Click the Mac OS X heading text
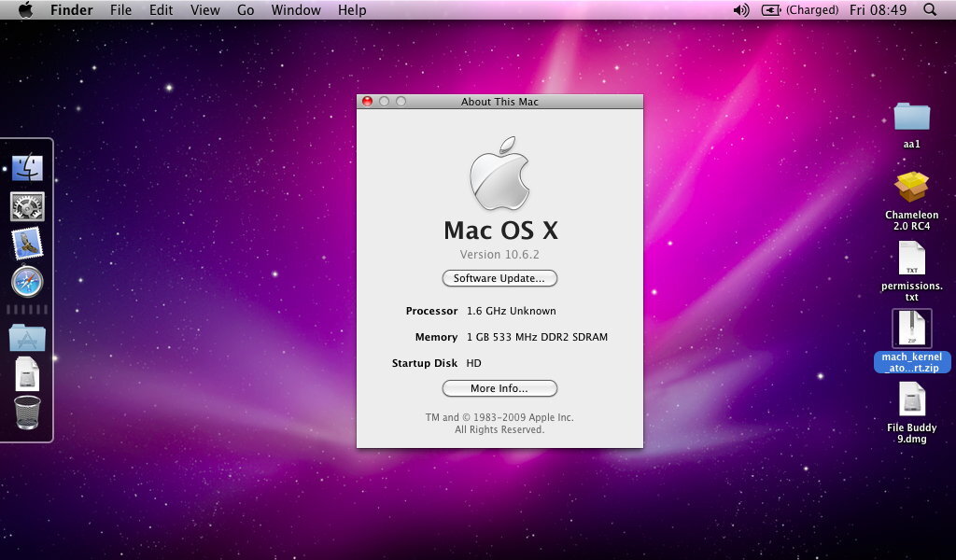 (500, 231)
